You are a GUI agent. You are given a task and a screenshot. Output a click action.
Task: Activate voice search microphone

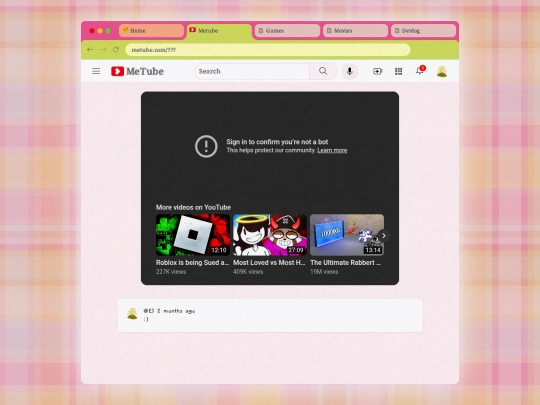(349, 71)
